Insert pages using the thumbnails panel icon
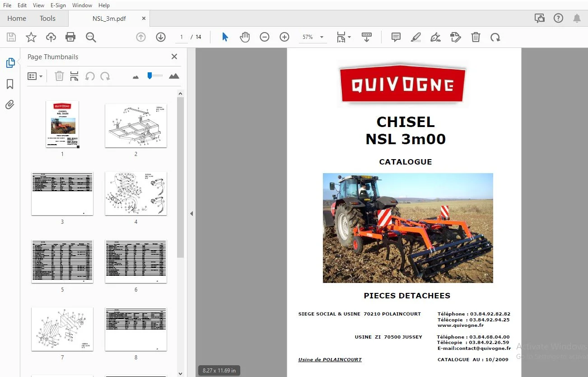The height and width of the screenshot is (377, 588). [75, 76]
